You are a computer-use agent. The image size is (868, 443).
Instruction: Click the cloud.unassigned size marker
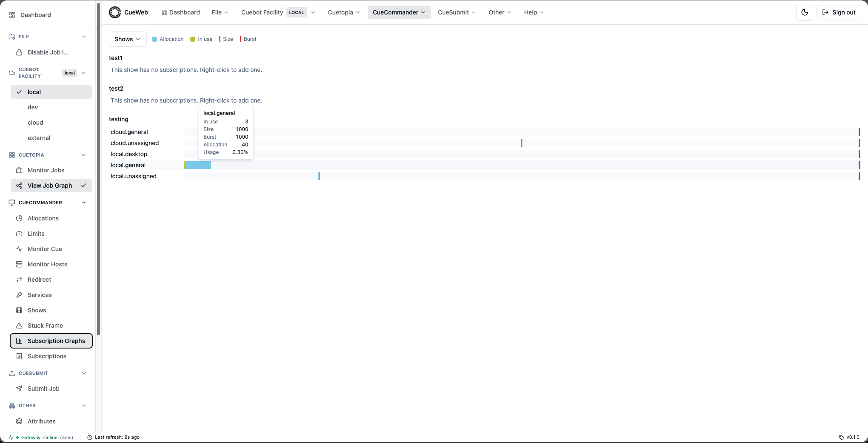coord(522,143)
